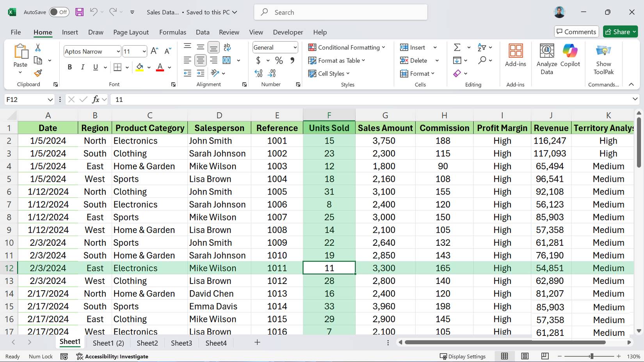Viewport: 644px width, 362px height.
Task: Toggle italic formatting
Action: click(82, 67)
